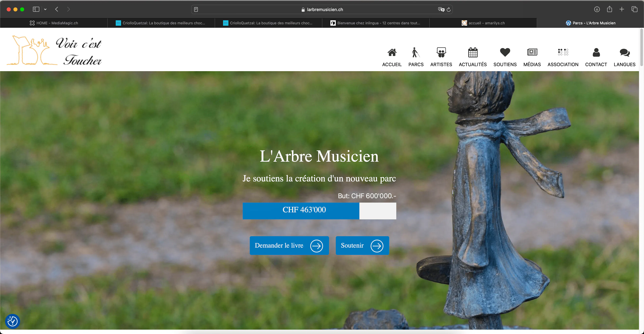This screenshot has width=644, height=334.
Task: Select the Parcs - L'Arbre Musicien tab
Action: tap(590, 23)
